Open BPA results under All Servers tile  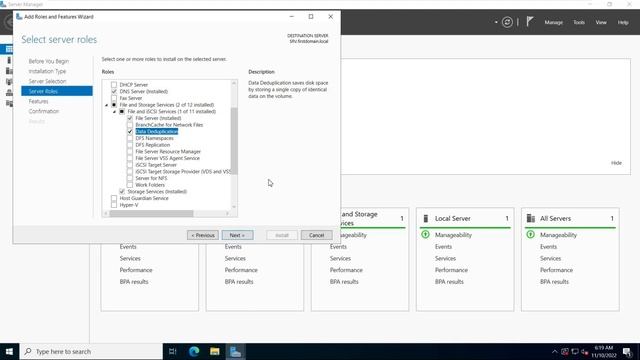[x=554, y=282]
